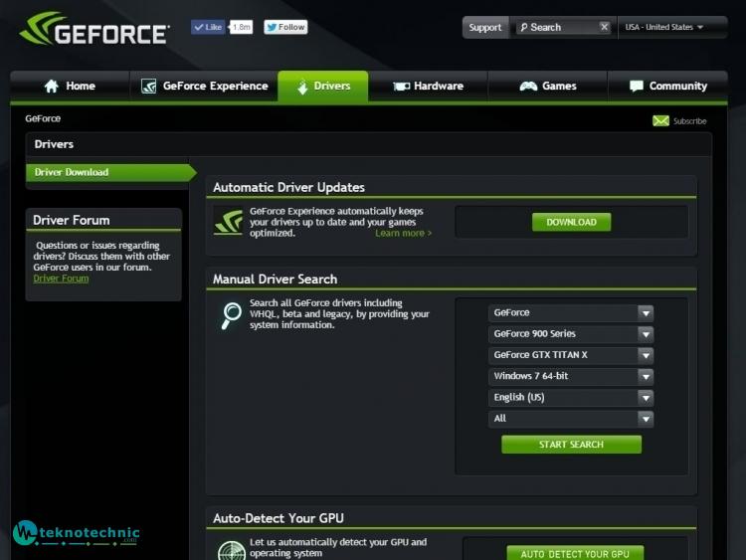The height and width of the screenshot is (560, 746).
Task: Follow the Driver Forum link
Action: (61, 279)
